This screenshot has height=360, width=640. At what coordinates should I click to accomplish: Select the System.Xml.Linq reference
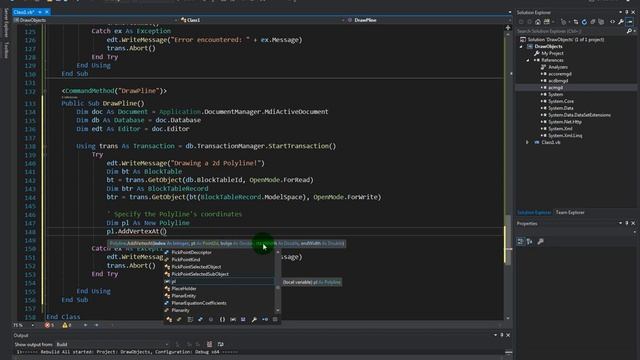click(565, 136)
